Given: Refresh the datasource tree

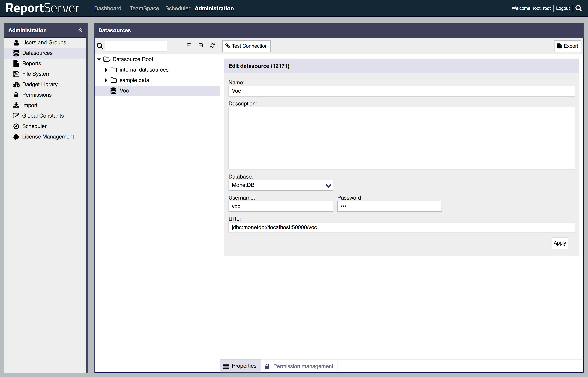Looking at the screenshot, I should [x=212, y=46].
